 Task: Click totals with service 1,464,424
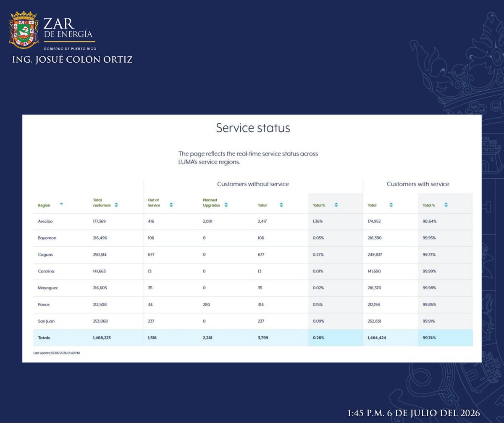[377, 338]
